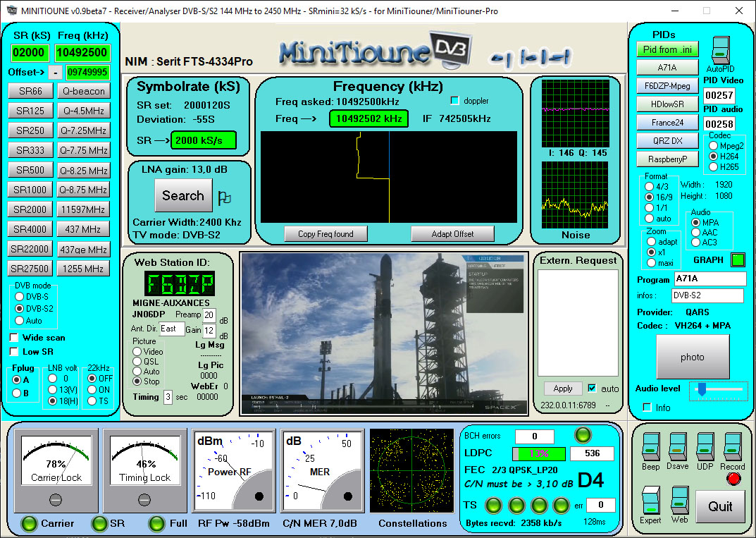The height and width of the screenshot is (538, 756).
Task: Turn on the UDP switch
Action: (x=705, y=447)
